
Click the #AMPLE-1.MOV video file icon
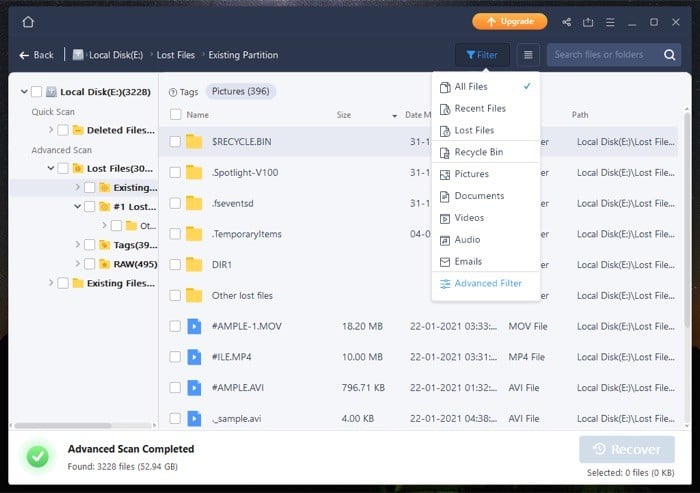click(x=194, y=326)
